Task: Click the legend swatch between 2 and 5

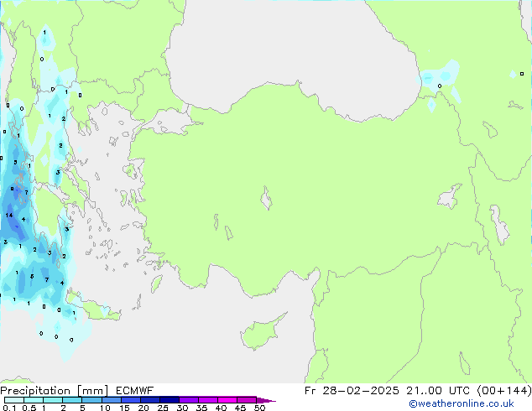Action: pos(72,400)
